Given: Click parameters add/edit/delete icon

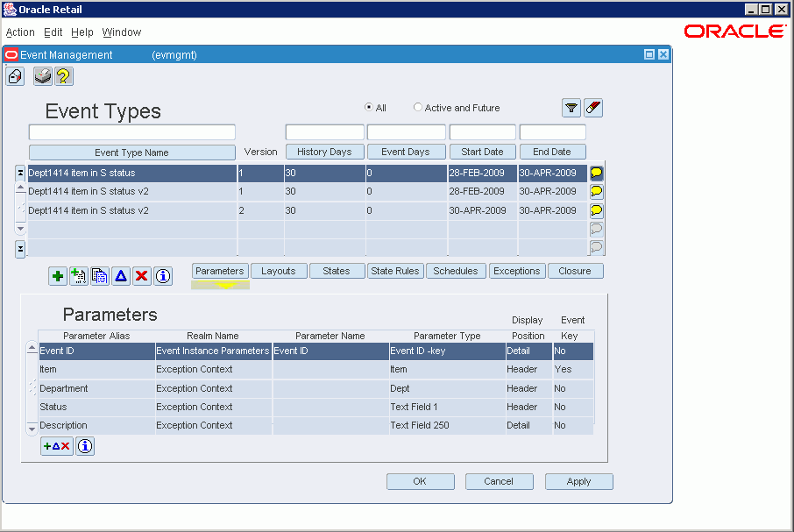Looking at the screenshot, I should pos(57,446).
